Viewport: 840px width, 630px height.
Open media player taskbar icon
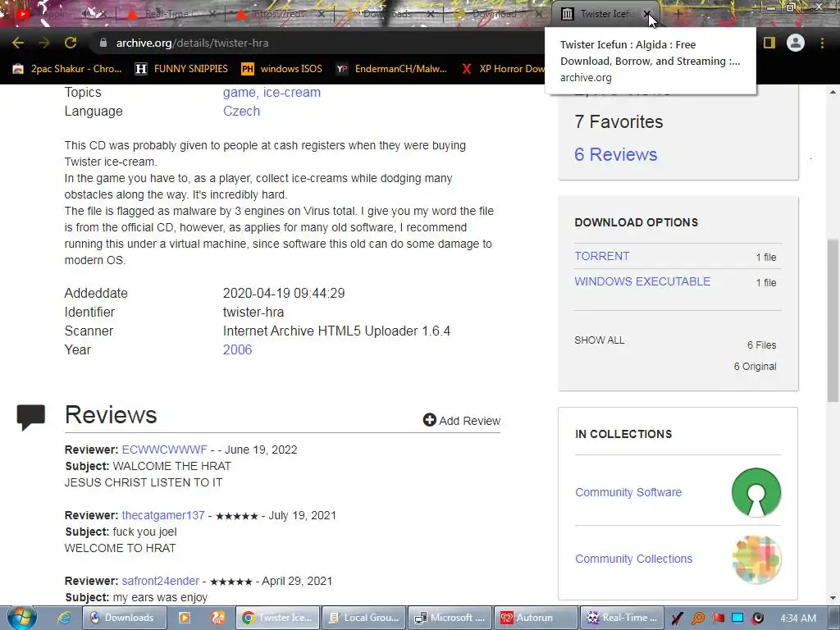point(184,618)
